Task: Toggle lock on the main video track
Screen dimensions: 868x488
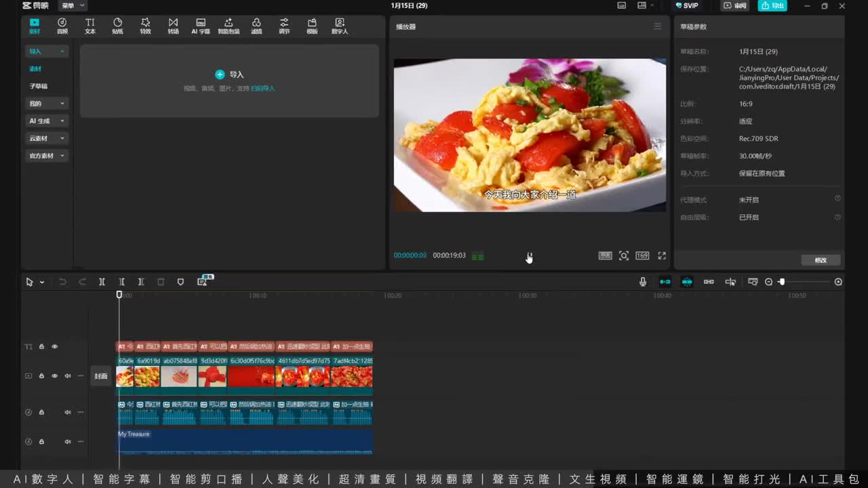Action: pyautogui.click(x=41, y=375)
